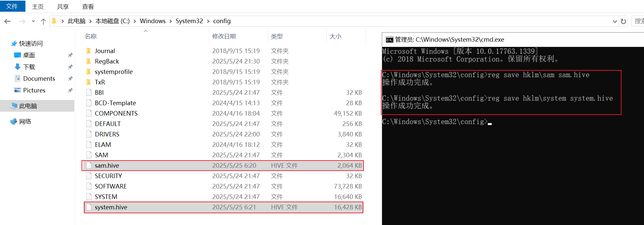Image resolution: width=644 pixels, height=225 pixels.
Task: Sort by 修改日期 column header
Action: (224, 36)
